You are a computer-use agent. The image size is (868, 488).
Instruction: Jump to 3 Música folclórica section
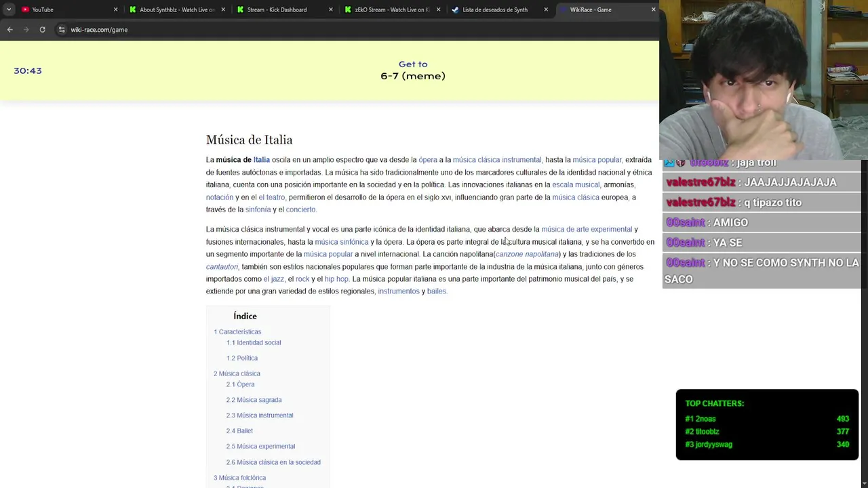(x=239, y=478)
